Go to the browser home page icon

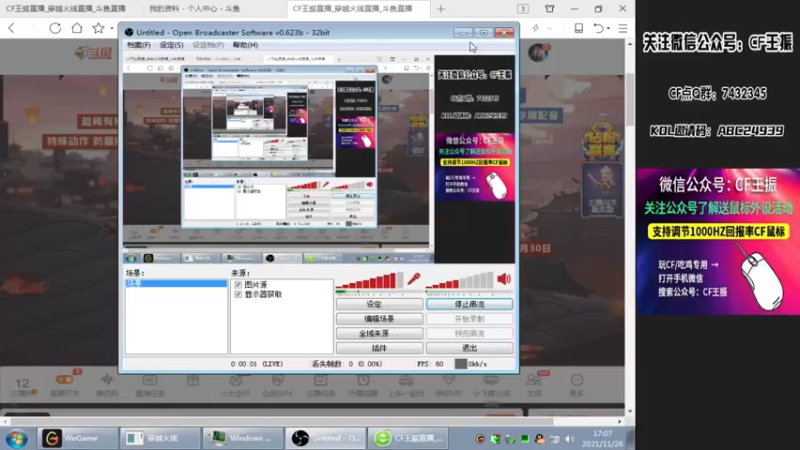point(77,28)
